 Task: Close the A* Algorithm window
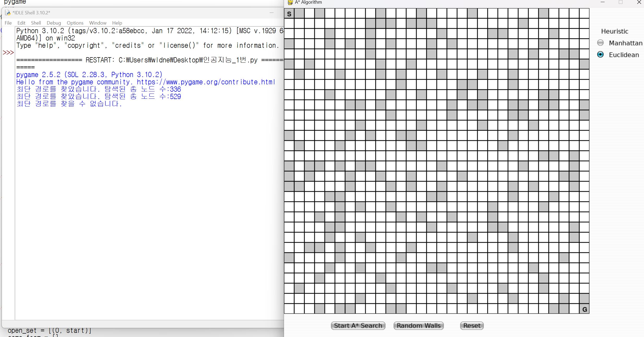coord(639,2)
